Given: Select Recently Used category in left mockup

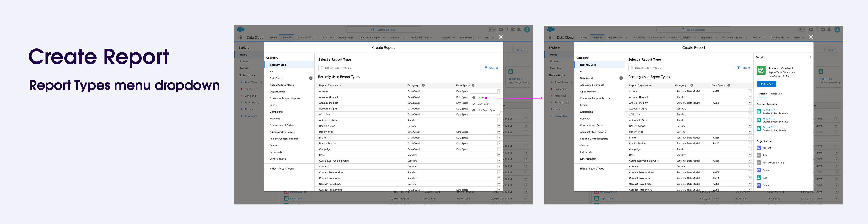Looking at the screenshot, I should coord(289,65).
